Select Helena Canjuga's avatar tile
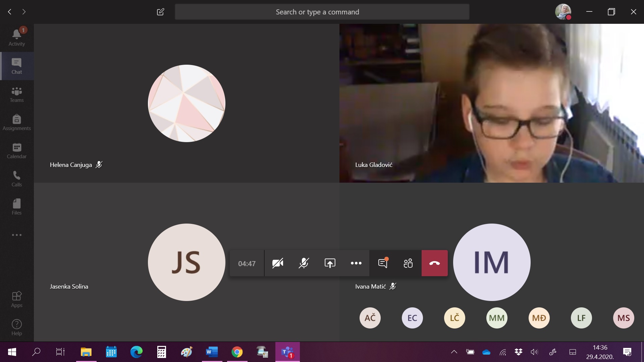The width and height of the screenshot is (644, 362). click(186, 103)
